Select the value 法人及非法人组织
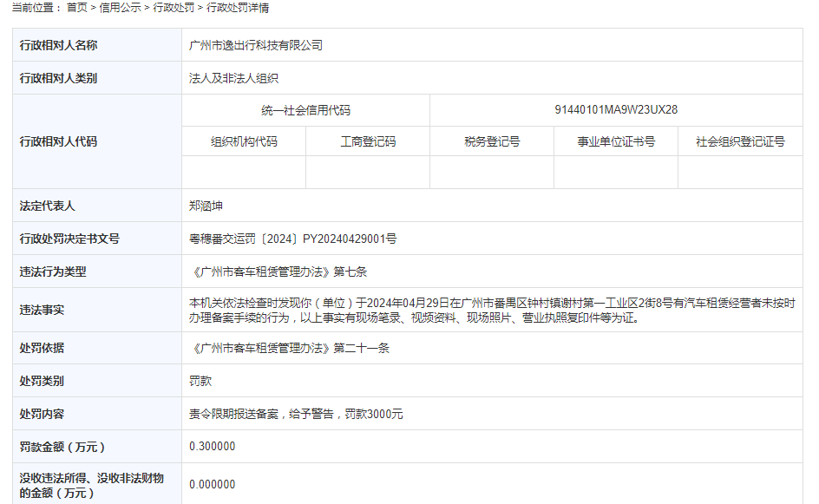 click(233, 78)
